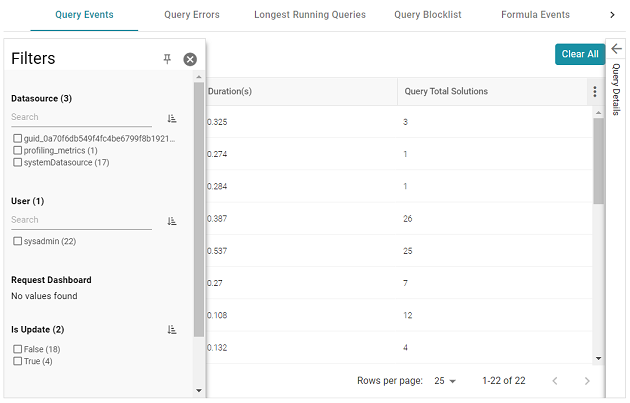Click the Datasource search field

pos(81,117)
